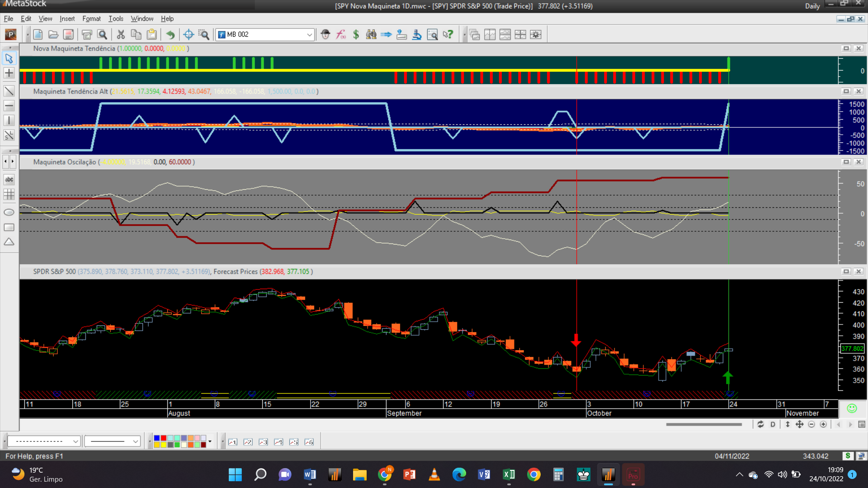The height and width of the screenshot is (488, 868).
Task: Open the Expert Advisor hat icon
Action: (x=325, y=34)
